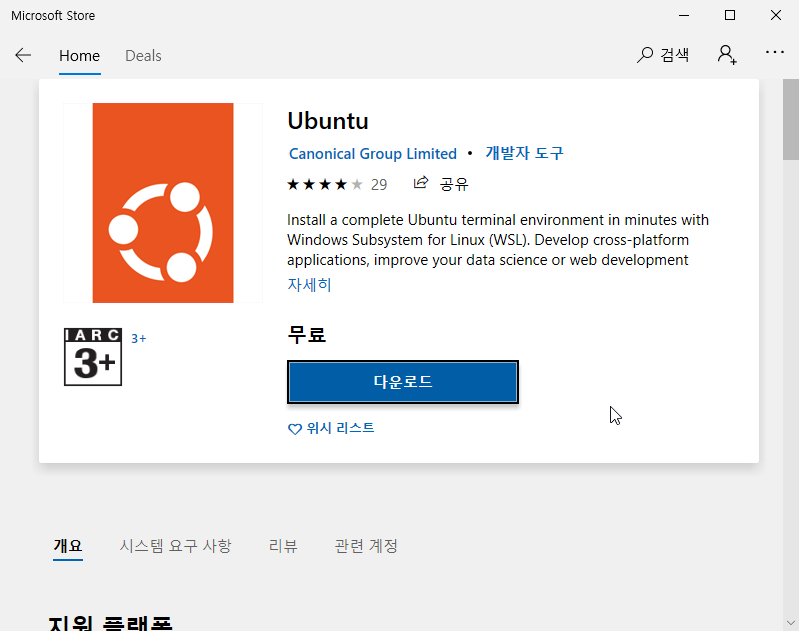799x631 pixels.
Task: Click the 검색 search label
Action: [675, 55]
